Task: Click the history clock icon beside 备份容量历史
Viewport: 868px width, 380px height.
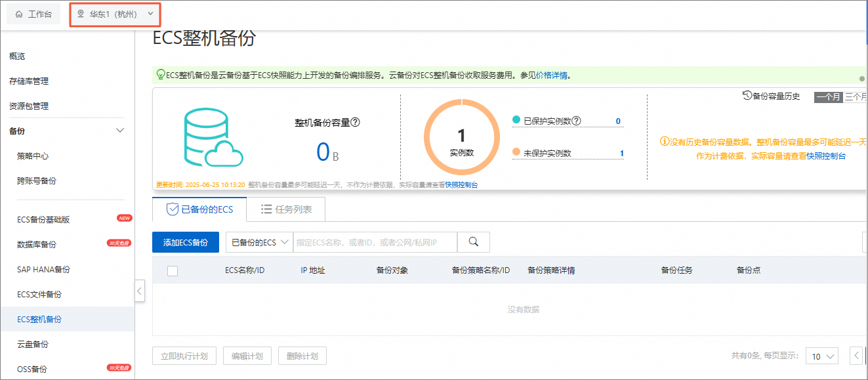Action: [x=747, y=96]
